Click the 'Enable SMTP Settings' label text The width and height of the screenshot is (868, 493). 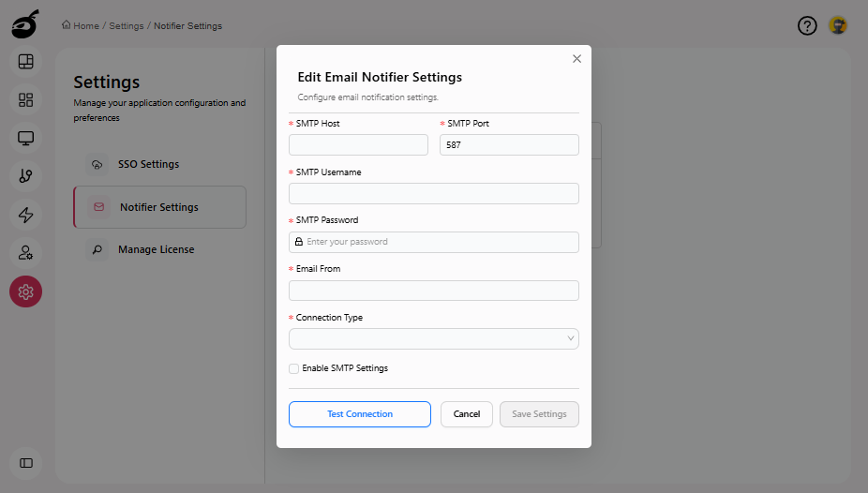[345, 368]
